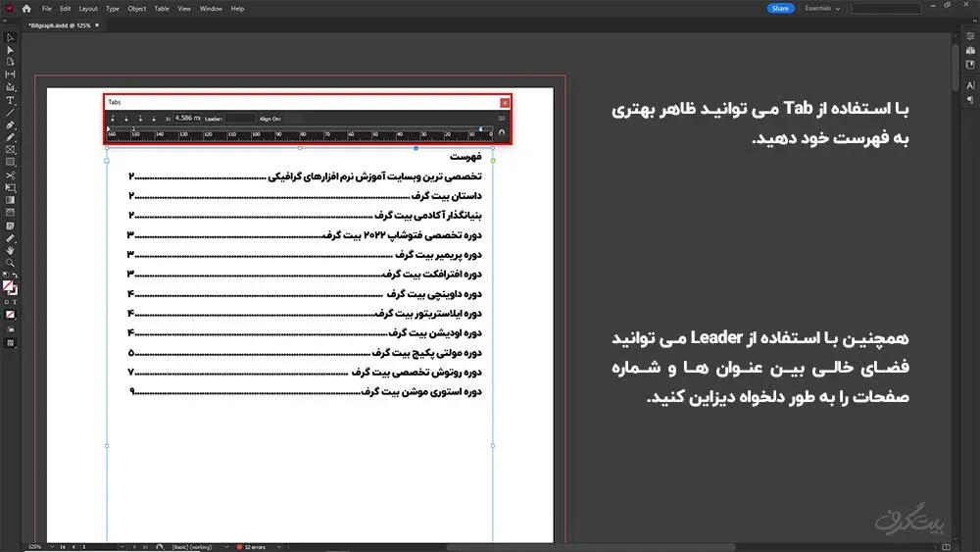Open the Table menu
This screenshot has width=980, height=552.
tap(162, 9)
